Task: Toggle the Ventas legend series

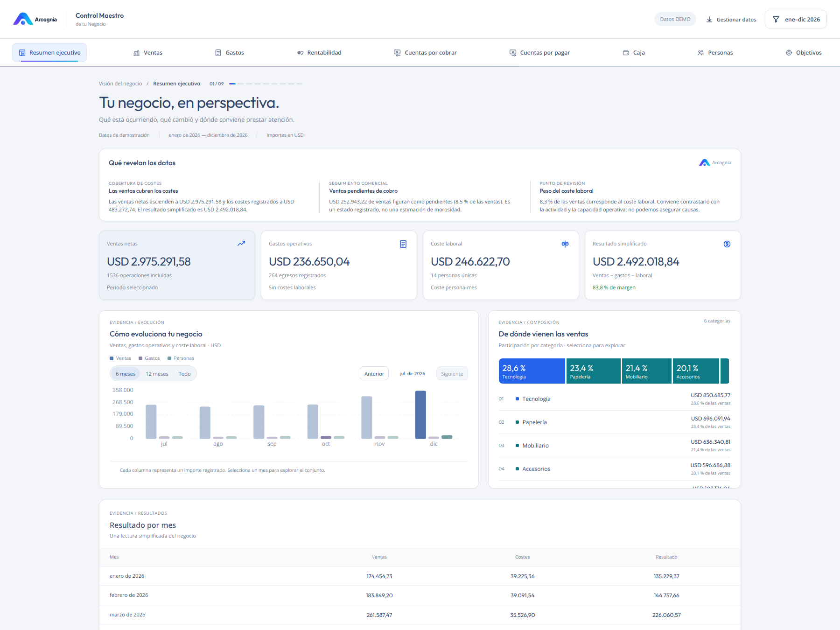Action: click(x=120, y=358)
